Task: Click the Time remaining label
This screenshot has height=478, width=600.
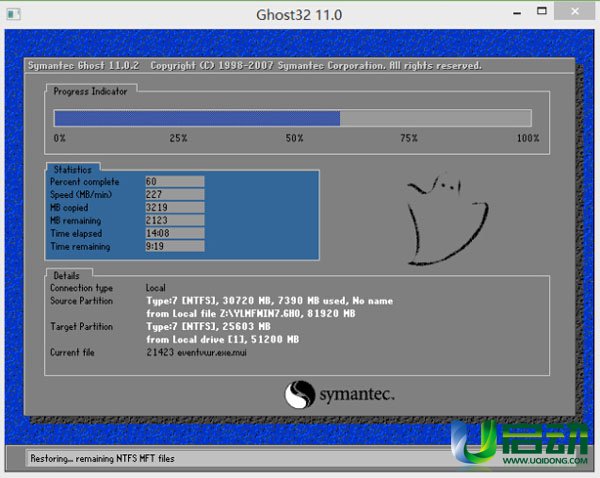Action: [80, 246]
